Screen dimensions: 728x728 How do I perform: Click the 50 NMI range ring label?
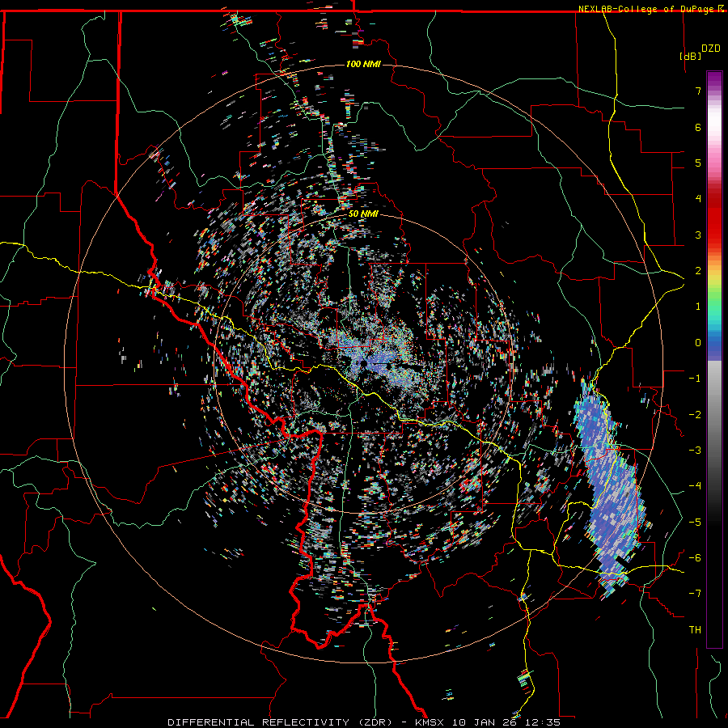point(363,214)
